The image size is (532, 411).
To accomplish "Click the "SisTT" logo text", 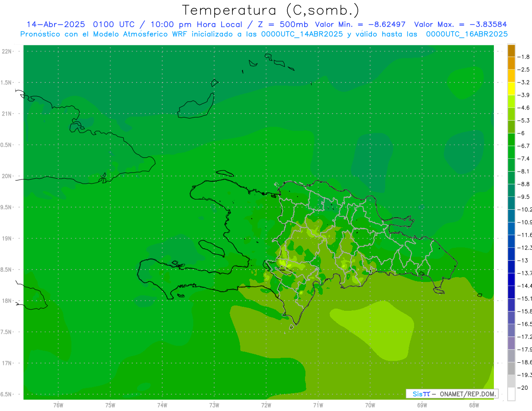I will [421, 394].
